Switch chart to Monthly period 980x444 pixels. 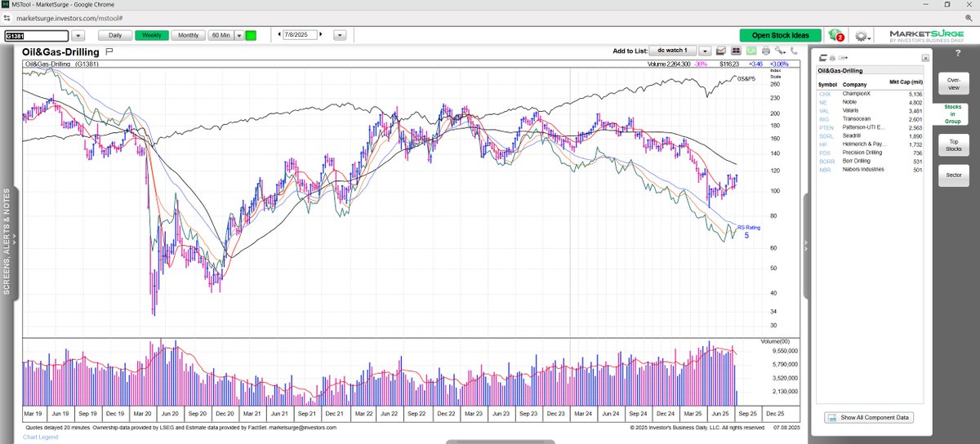[189, 35]
